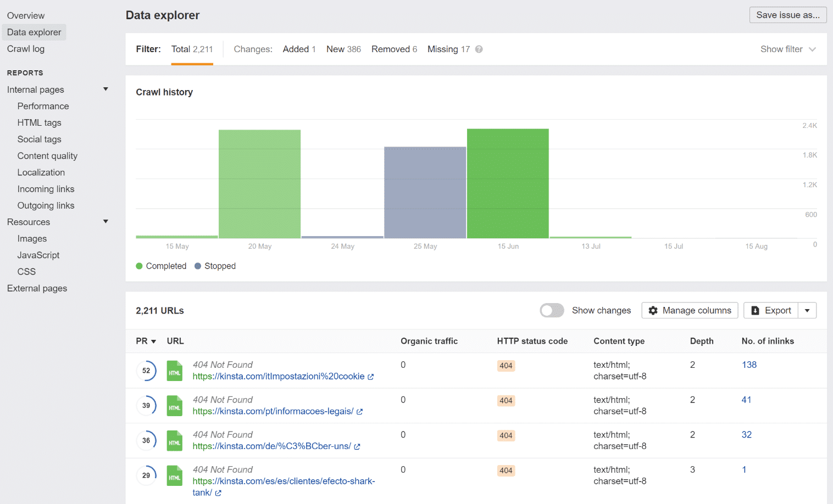833x504 pixels.
Task: Open the 138 inlinks link
Action: tap(749, 365)
